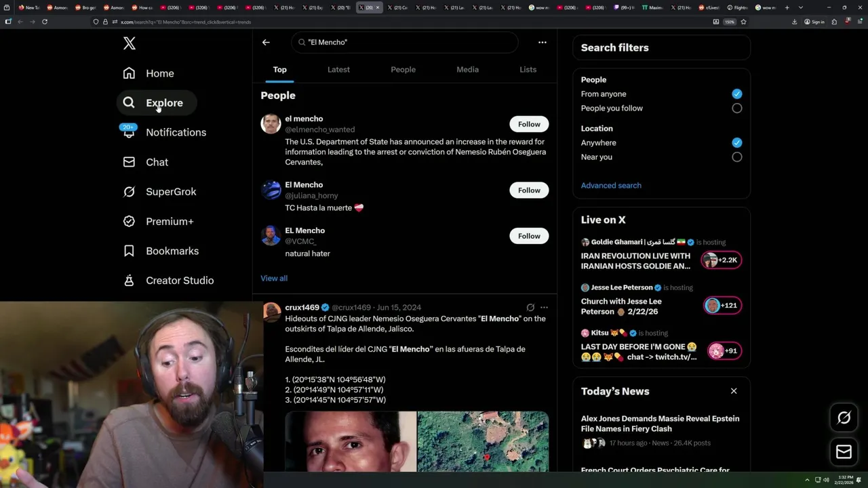Image resolution: width=868 pixels, height=488 pixels.
Task: Show hidden system tray icons chevron
Action: tap(807, 480)
